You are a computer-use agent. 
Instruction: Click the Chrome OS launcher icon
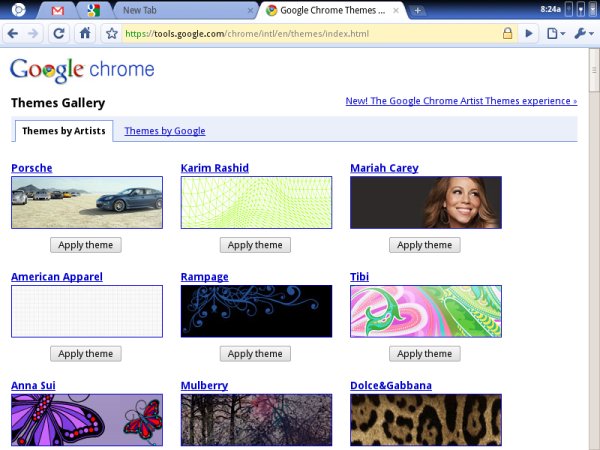(18, 10)
